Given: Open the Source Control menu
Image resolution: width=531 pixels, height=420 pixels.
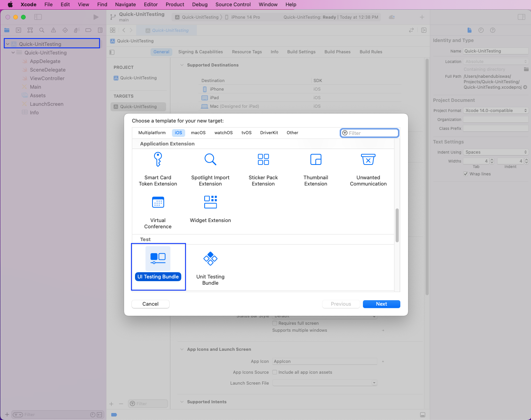Looking at the screenshot, I should [233, 5].
